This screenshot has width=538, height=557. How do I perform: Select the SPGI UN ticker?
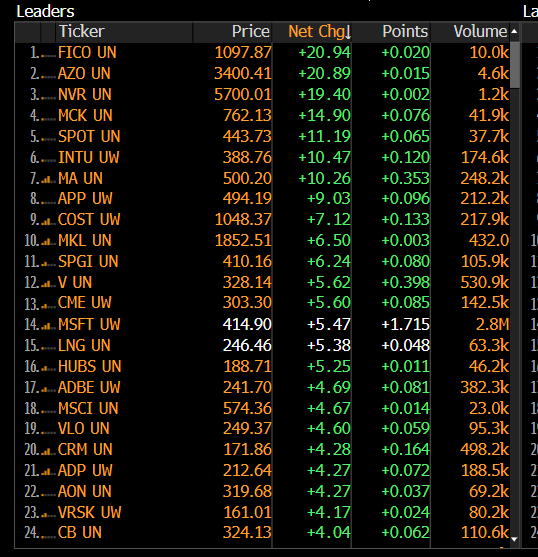tap(88, 261)
